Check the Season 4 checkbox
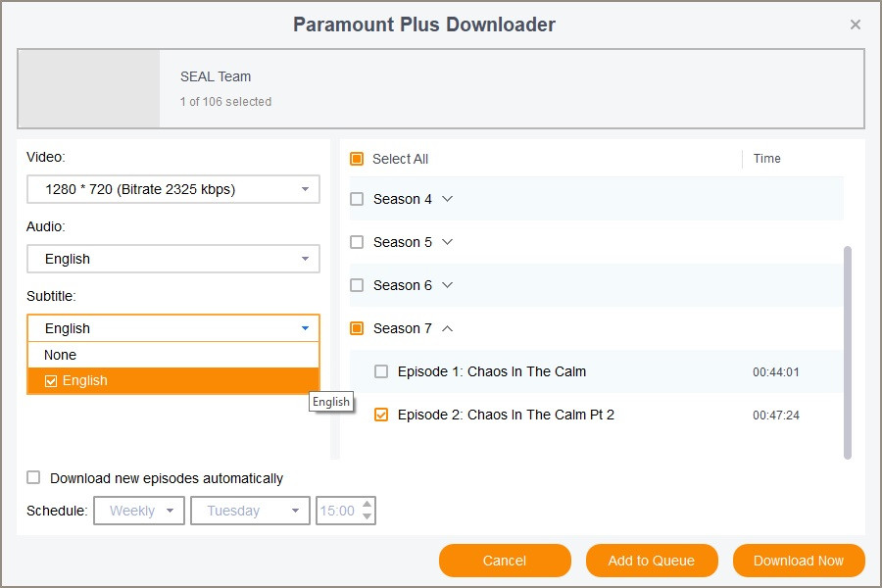Screen dimensions: 882x588 [x=357, y=199]
